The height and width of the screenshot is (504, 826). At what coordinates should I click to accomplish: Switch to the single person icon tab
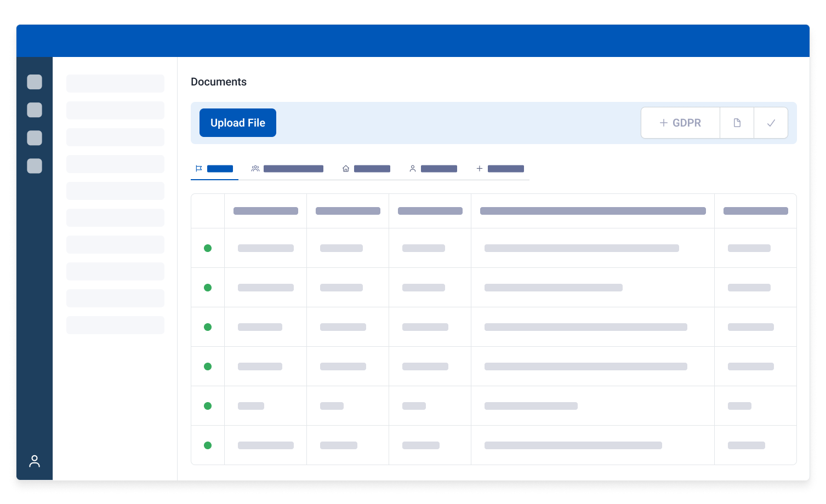(433, 169)
